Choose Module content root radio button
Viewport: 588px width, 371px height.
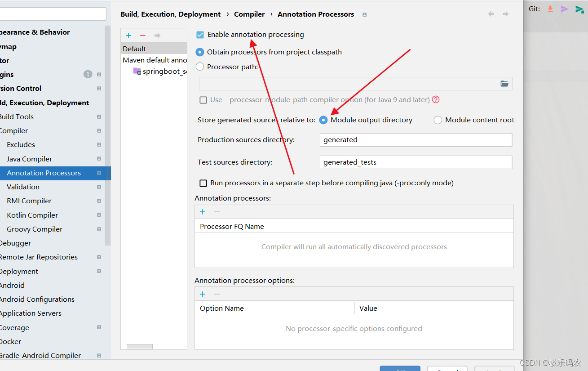pos(438,120)
